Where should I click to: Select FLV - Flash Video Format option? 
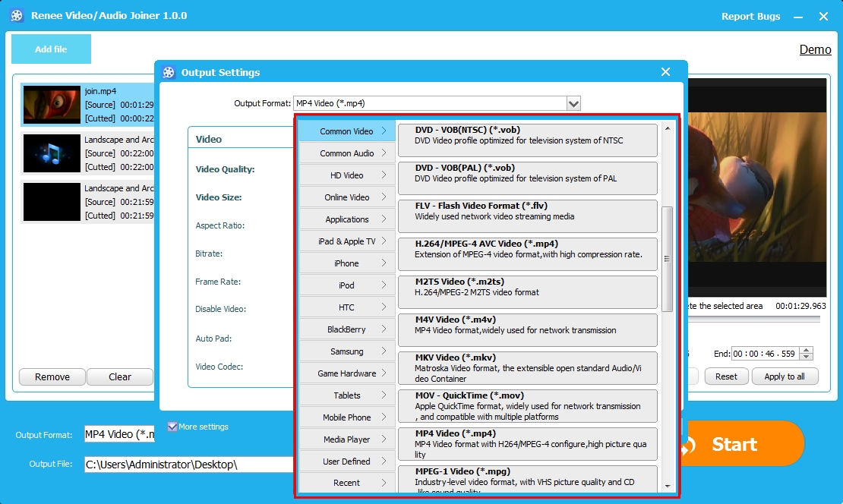527,216
